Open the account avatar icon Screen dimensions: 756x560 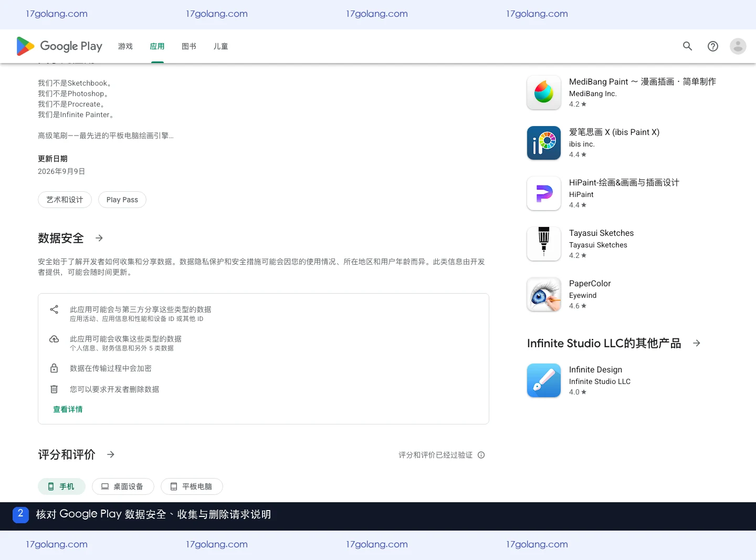(738, 46)
